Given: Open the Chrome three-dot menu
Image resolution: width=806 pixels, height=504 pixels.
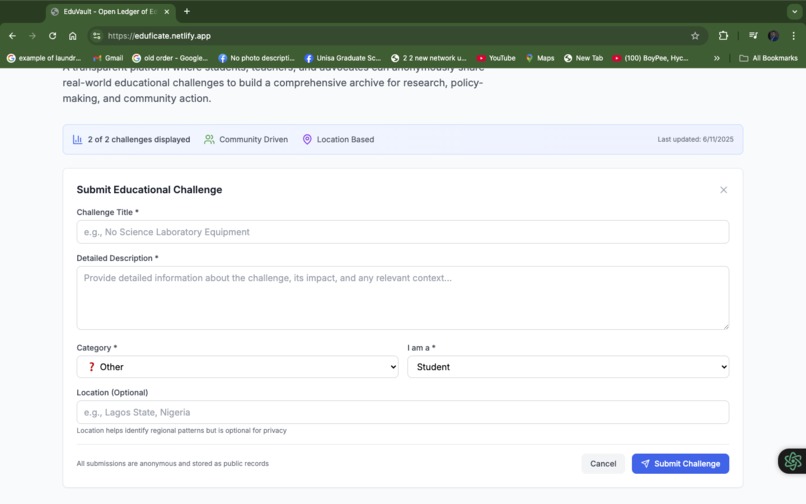Looking at the screenshot, I should [794, 36].
